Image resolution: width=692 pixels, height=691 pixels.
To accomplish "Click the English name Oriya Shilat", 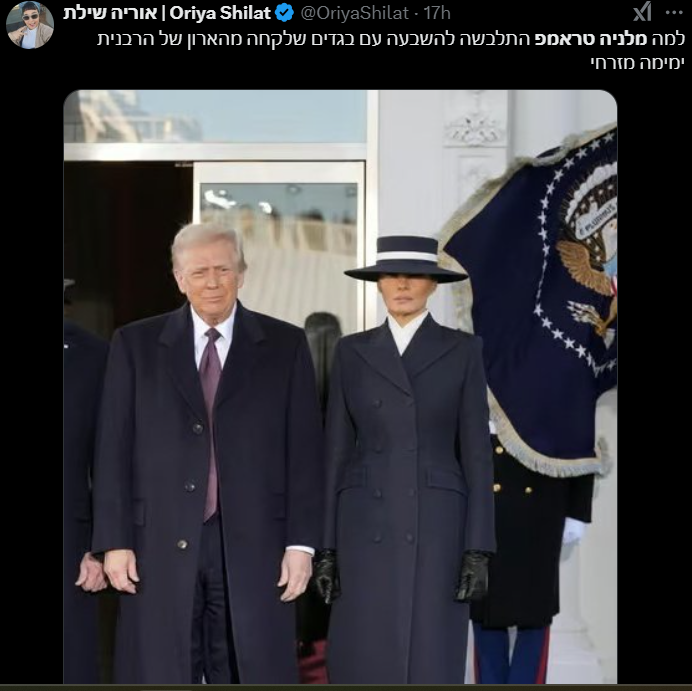I will coord(220,13).
